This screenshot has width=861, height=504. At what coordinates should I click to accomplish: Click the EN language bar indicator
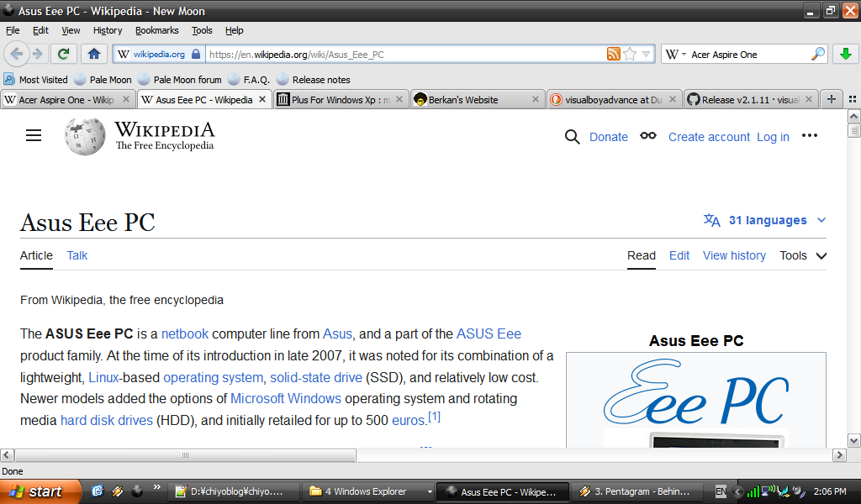click(x=721, y=491)
